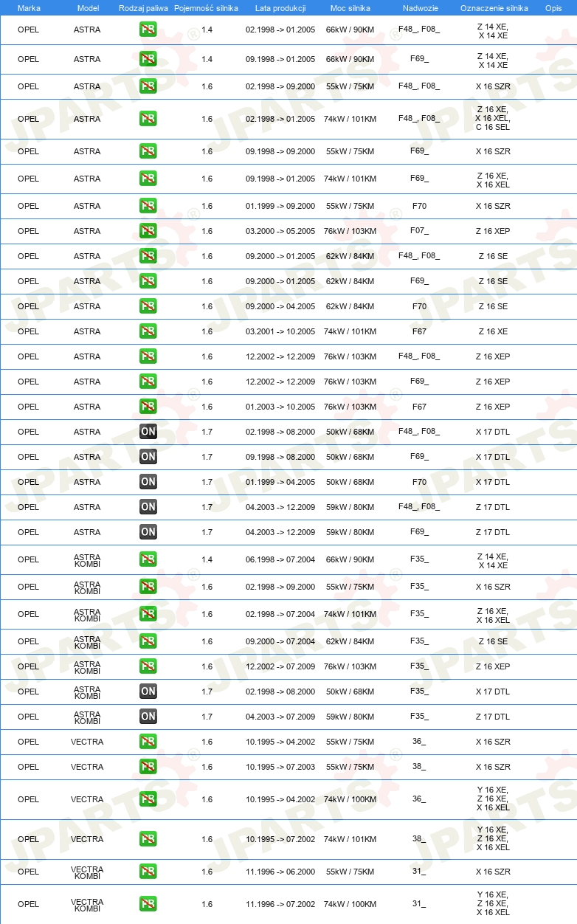The image size is (577, 924).
Task: Click the Nadwozie column header
Action: [419, 7]
